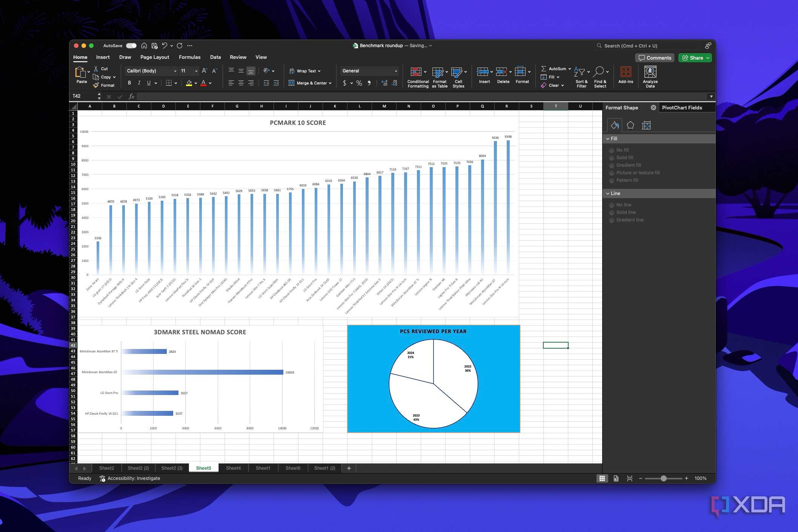Viewport: 798px width, 532px height.
Task: Open the Formulas ribbon tab
Action: point(189,57)
